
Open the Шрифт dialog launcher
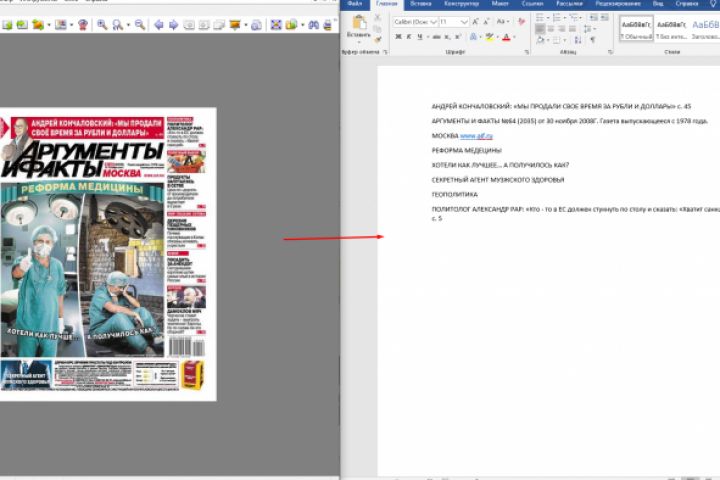[527, 52]
